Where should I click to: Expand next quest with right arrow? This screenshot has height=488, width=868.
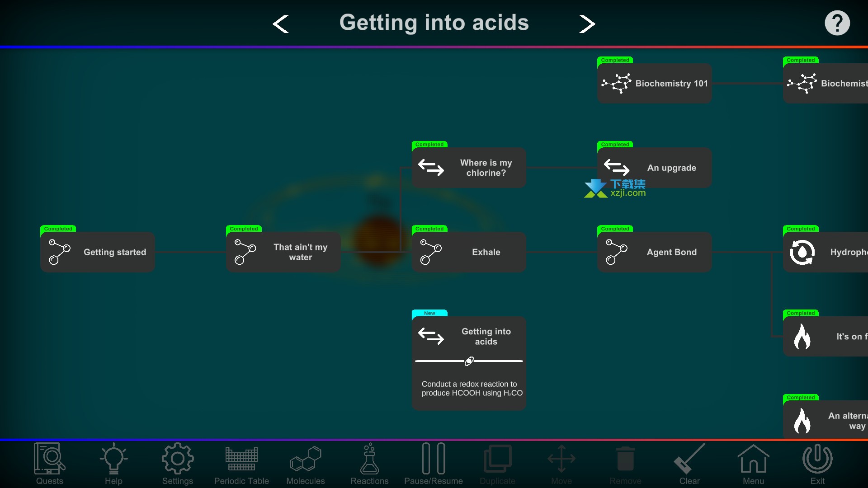tap(587, 23)
